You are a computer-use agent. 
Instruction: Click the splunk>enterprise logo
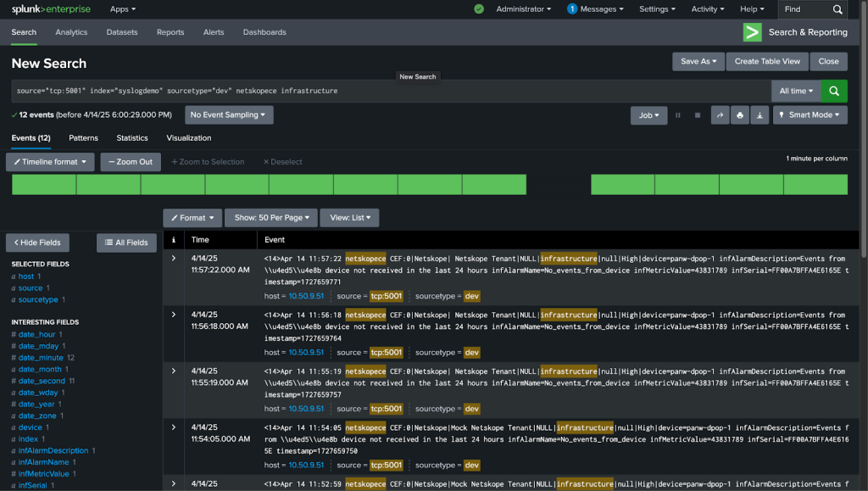pyautogui.click(x=51, y=8)
